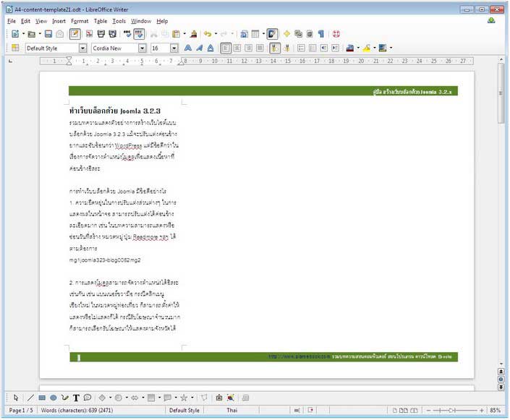Click the LibreOffice Help lifebuoy icon

pyautogui.click(x=336, y=34)
